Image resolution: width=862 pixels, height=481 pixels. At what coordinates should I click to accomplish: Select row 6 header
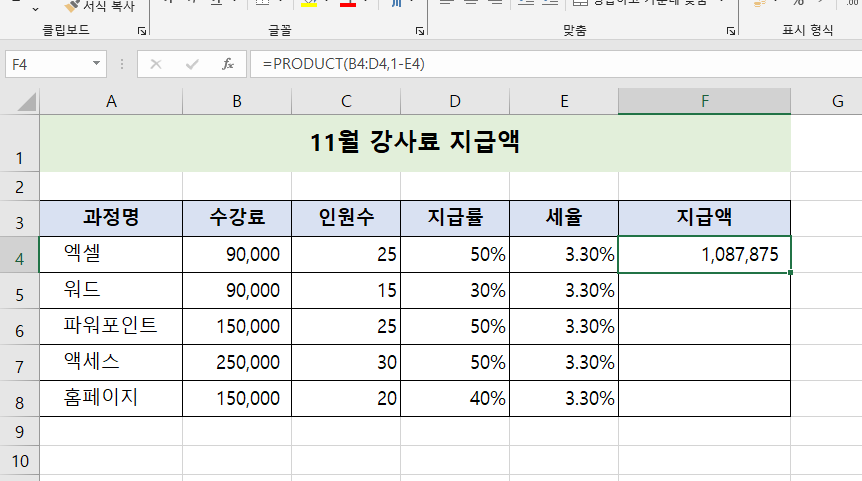(20, 327)
